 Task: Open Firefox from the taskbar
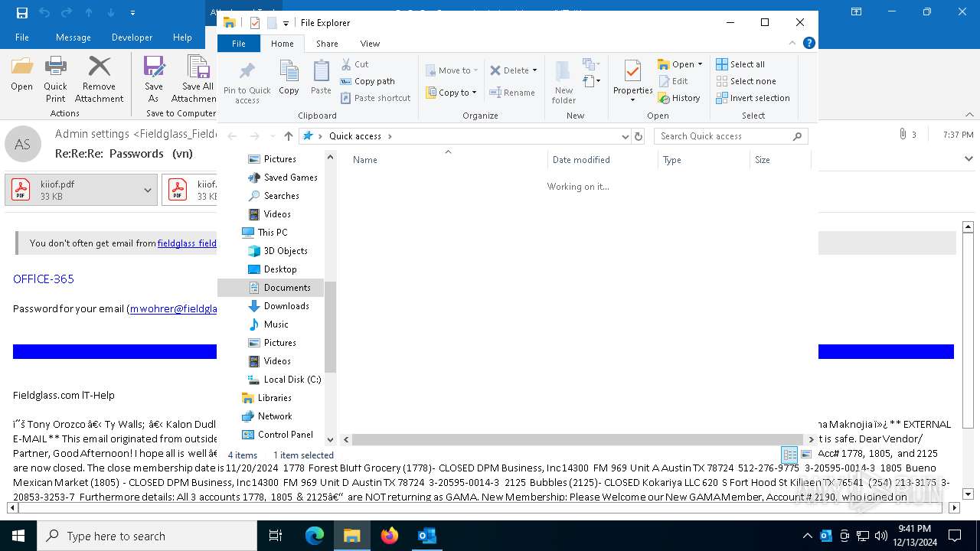(x=390, y=536)
